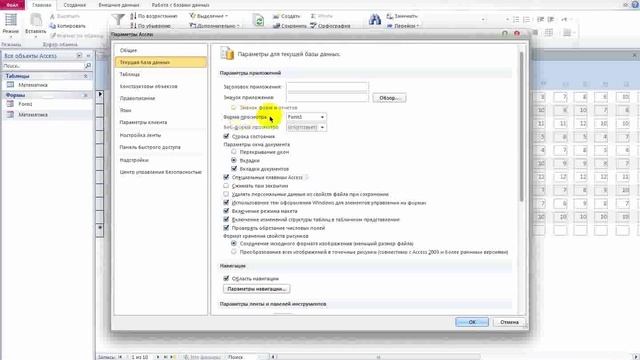Collapse navigation pane with shutter arrows
This screenshot has width=640, height=360.
point(89,56)
